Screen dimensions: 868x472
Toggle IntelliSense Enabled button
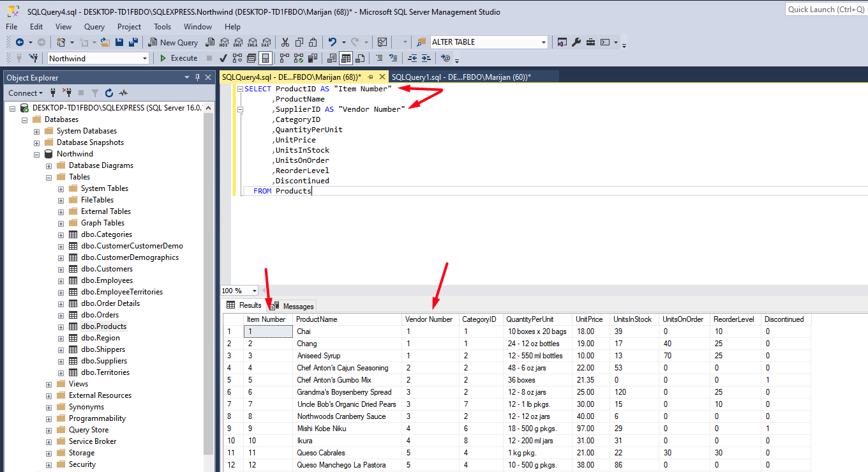(265, 58)
